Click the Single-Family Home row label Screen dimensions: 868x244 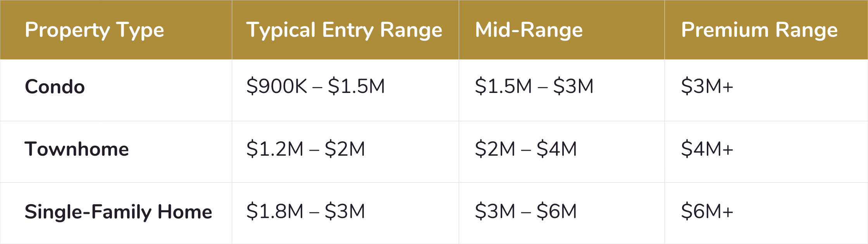click(118, 212)
